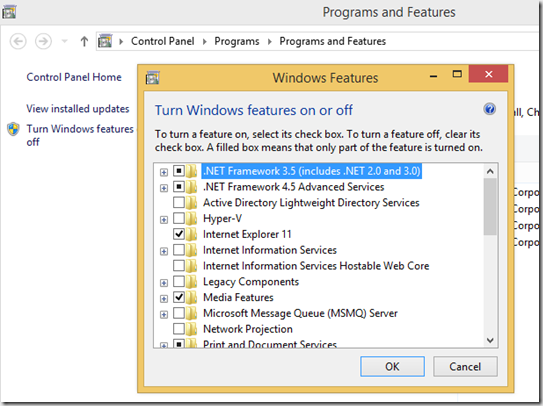Click the Up one level arrow
This screenshot has height=406, width=543.
(84, 42)
